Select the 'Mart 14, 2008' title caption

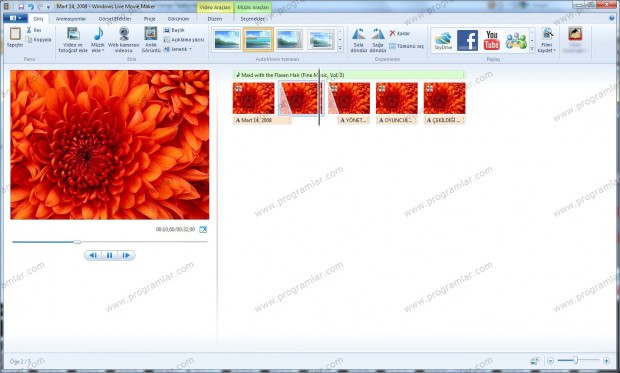tap(262, 120)
